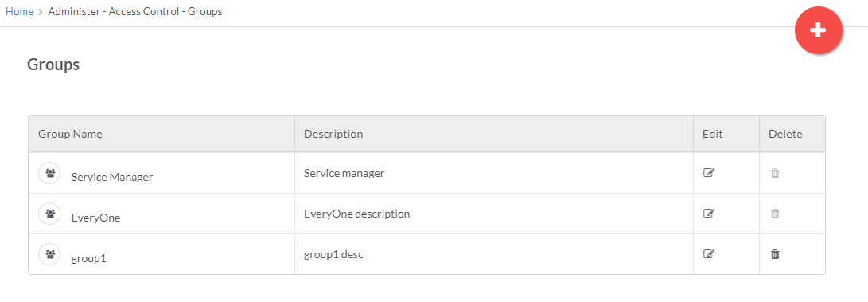Select the group1 avatar icon
The height and width of the screenshot is (302, 868).
click(49, 254)
